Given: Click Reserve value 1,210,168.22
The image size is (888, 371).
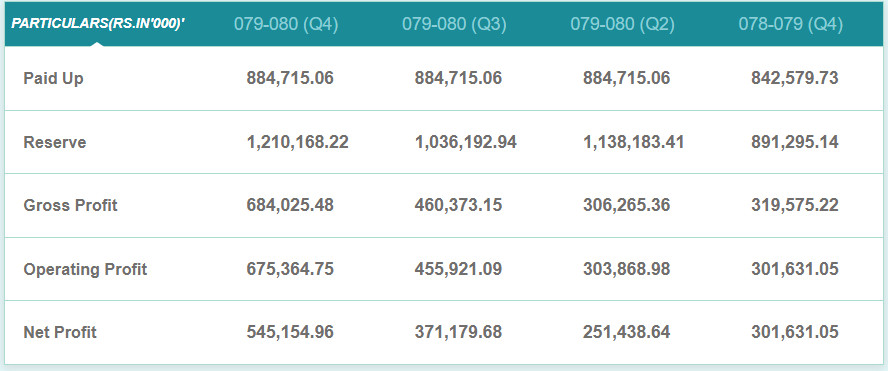Looking at the screenshot, I should 297,142.
